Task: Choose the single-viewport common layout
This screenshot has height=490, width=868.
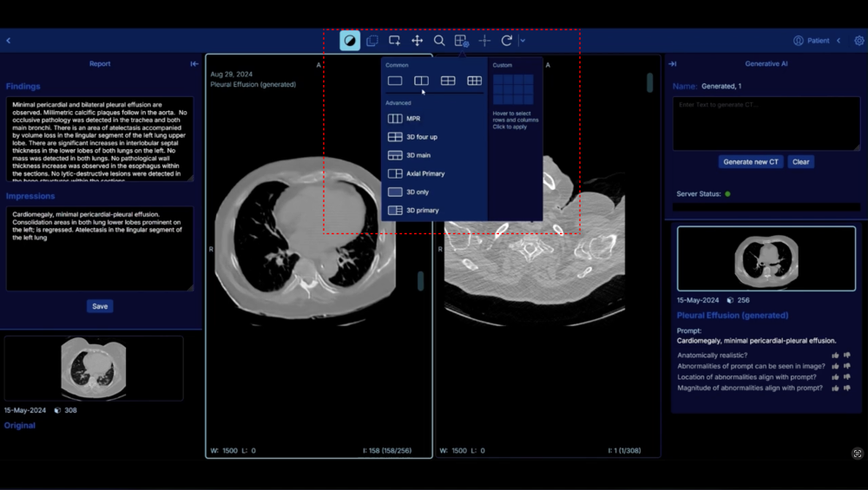Action: [x=395, y=81]
